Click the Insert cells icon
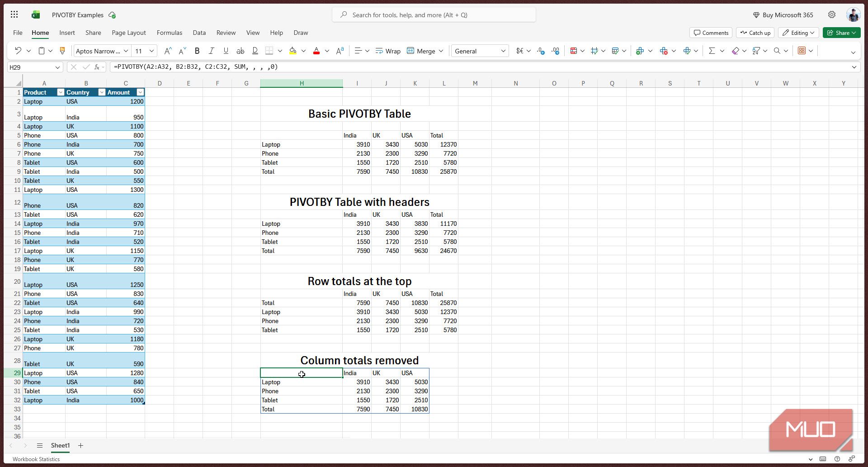This screenshot has height=467, width=868. click(x=640, y=51)
